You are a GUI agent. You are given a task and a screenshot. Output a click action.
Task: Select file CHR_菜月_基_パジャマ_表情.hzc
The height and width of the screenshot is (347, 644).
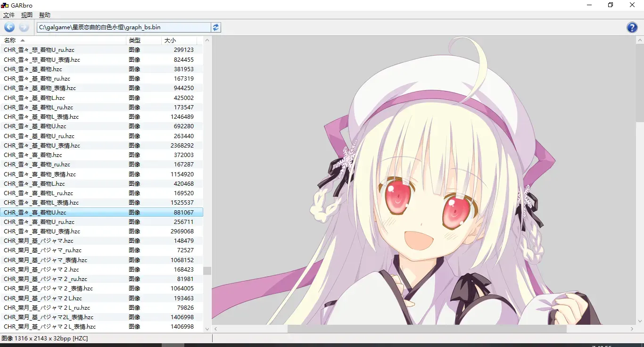pos(101,260)
